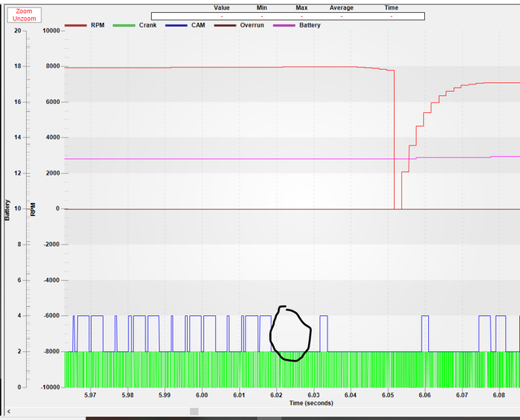520x420 pixels.
Task: Click the magenta Battery legend swatch
Action: (x=284, y=25)
